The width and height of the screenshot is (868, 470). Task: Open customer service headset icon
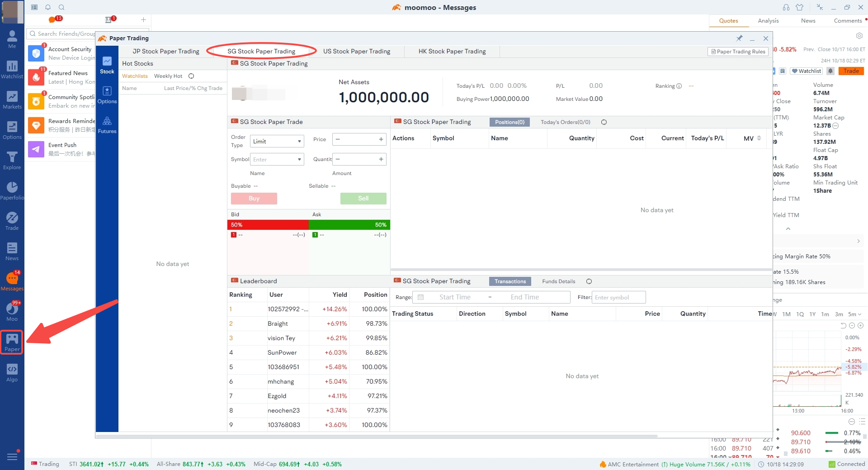786,7
